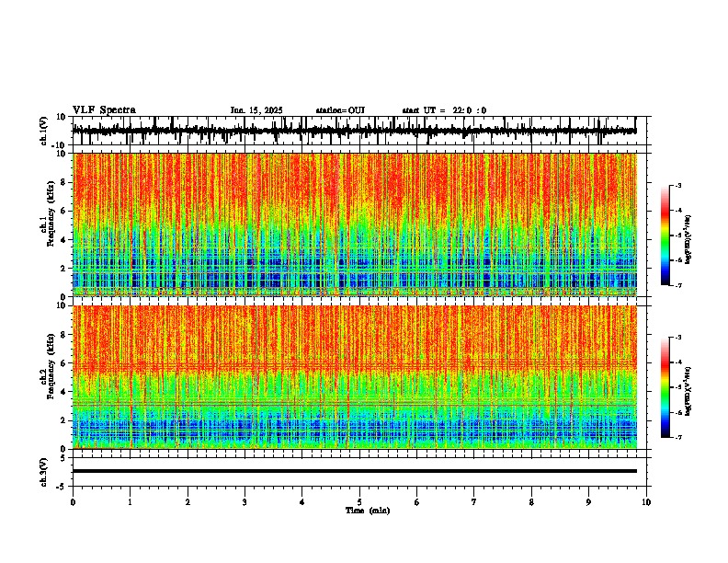Select the ch.2 colorbar "log(PSD)" label

click(688, 391)
